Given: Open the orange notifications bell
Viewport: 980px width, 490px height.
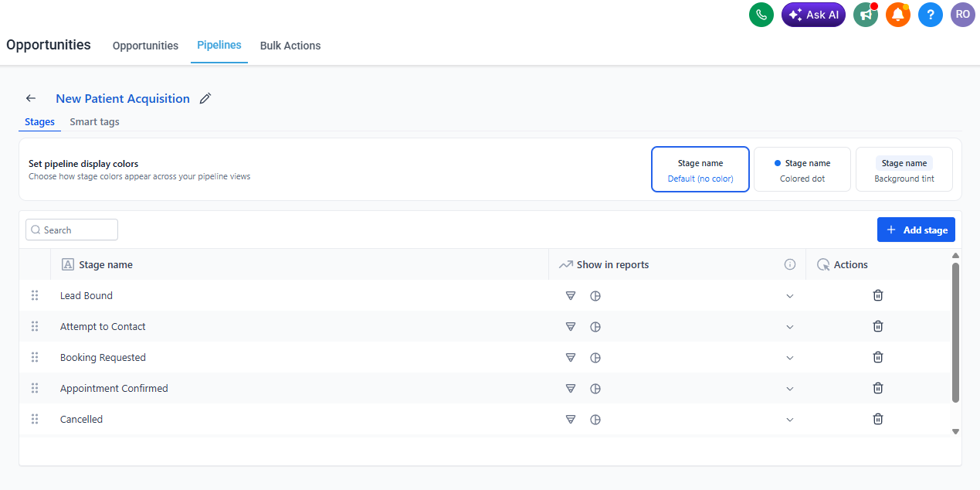Looking at the screenshot, I should click(898, 15).
